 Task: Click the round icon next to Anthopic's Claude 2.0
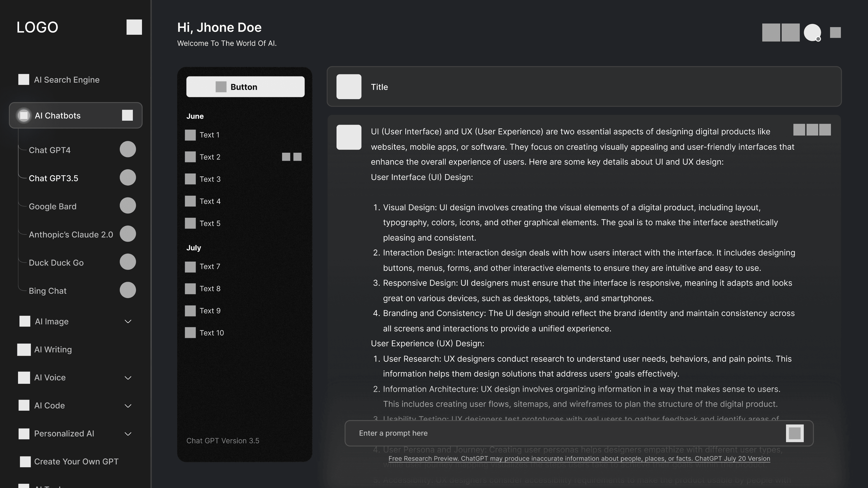tap(128, 234)
